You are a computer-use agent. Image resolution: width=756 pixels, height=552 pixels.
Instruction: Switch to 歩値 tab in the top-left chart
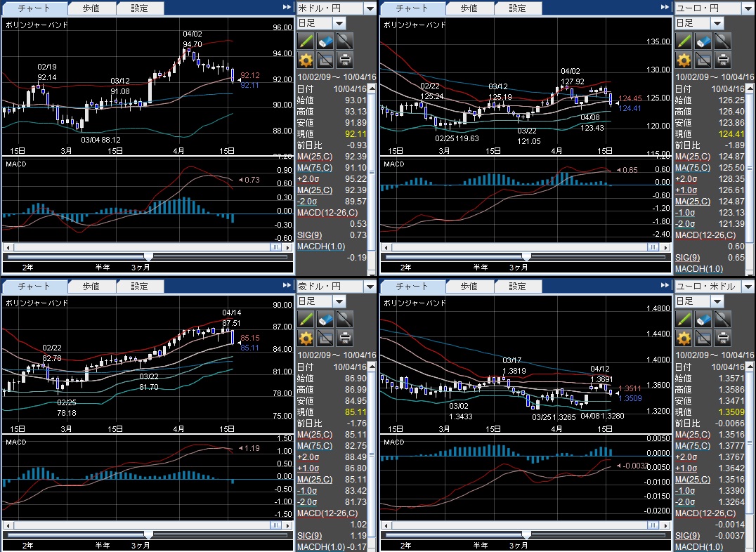point(91,8)
